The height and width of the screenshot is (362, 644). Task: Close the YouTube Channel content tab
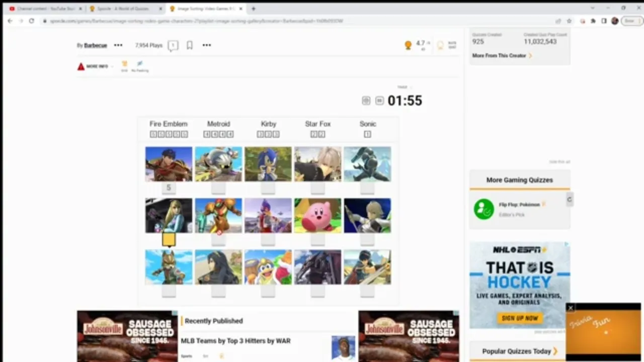(79, 9)
